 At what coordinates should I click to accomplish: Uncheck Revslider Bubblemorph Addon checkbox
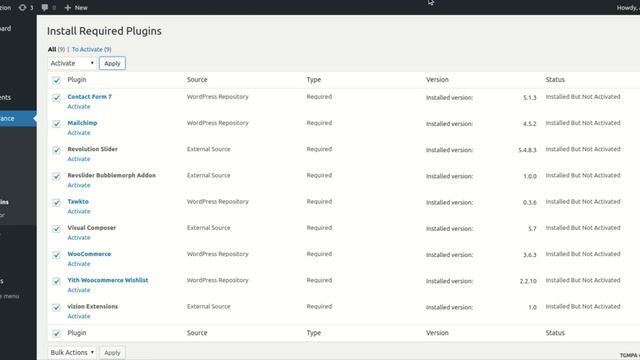coord(56,176)
